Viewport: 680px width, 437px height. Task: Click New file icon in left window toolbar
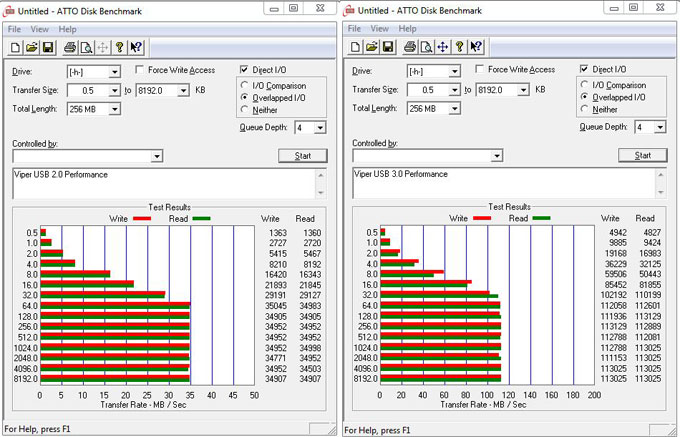click(15, 47)
